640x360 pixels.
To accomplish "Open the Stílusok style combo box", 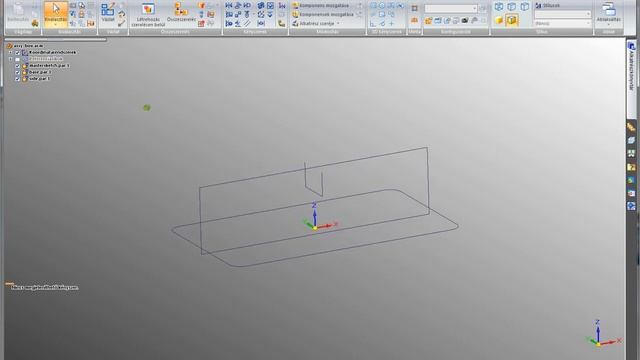I will pyautogui.click(x=562, y=14).
